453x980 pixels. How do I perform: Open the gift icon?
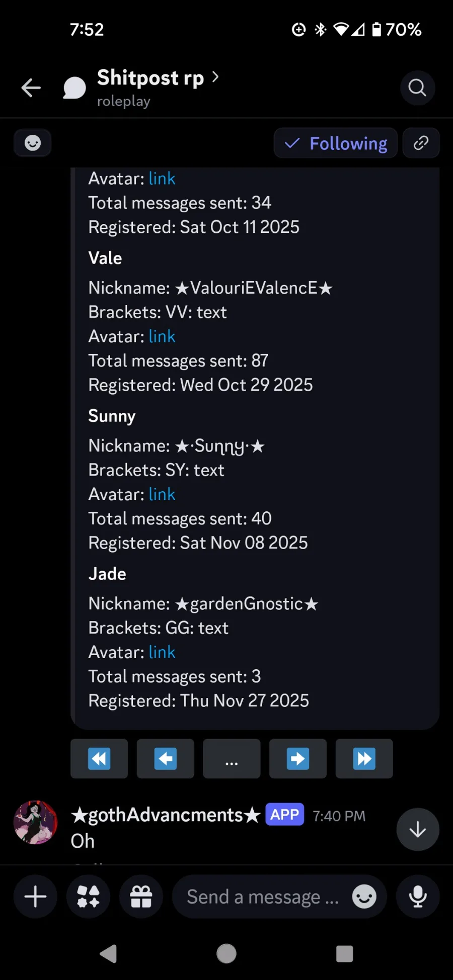click(141, 897)
